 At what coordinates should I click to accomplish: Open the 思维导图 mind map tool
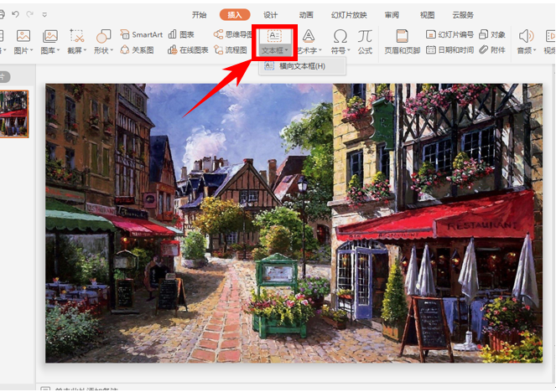(232, 34)
